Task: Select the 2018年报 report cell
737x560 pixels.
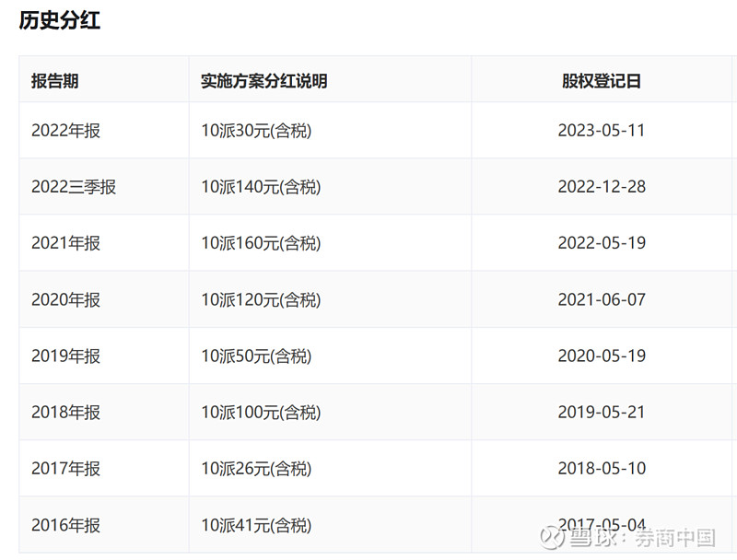Action: [65, 412]
